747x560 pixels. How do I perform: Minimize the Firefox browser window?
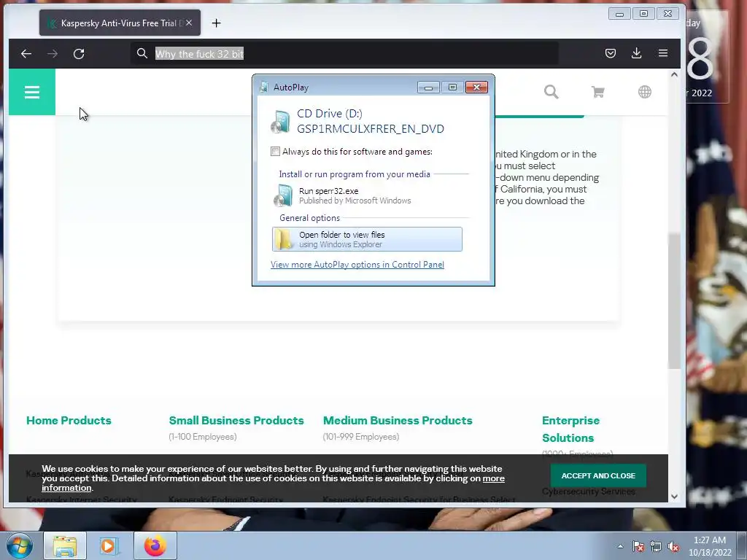(619, 14)
